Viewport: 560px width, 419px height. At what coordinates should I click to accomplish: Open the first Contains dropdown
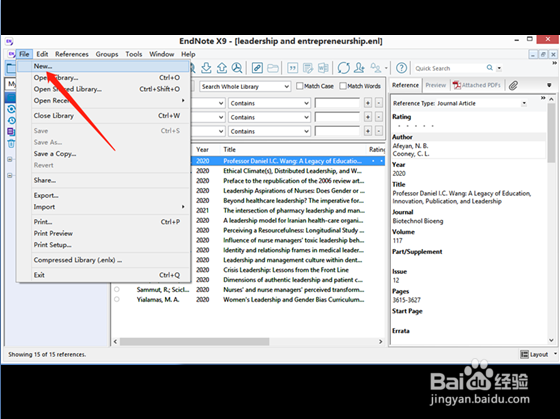click(269, 103)
